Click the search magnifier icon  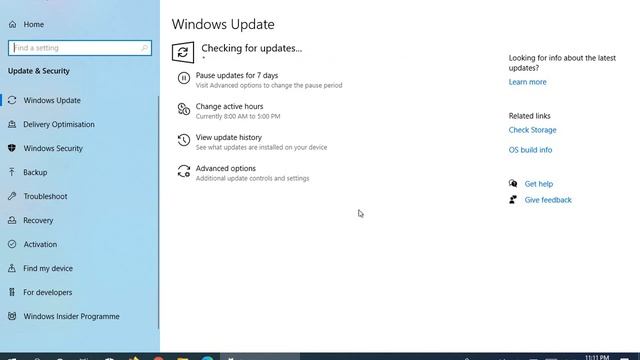tap(144, 48)
